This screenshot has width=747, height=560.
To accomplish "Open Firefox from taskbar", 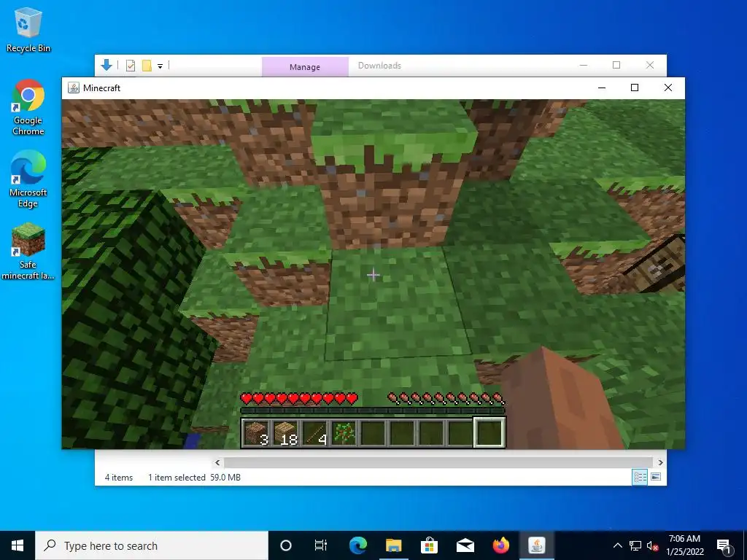I will (x=500, y=545).
